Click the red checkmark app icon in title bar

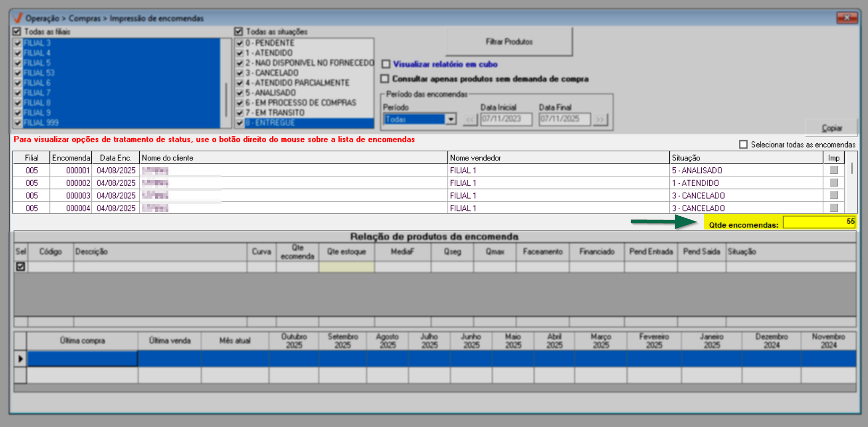[x=18, y=18]
